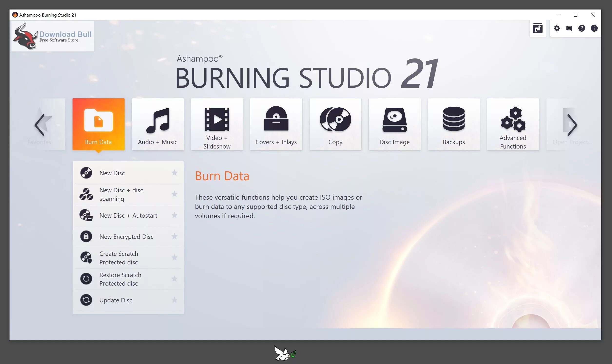Select the Video + Slideshow tile
The height and width of the screenshot is (364, 612).
(x=217, y=124)
